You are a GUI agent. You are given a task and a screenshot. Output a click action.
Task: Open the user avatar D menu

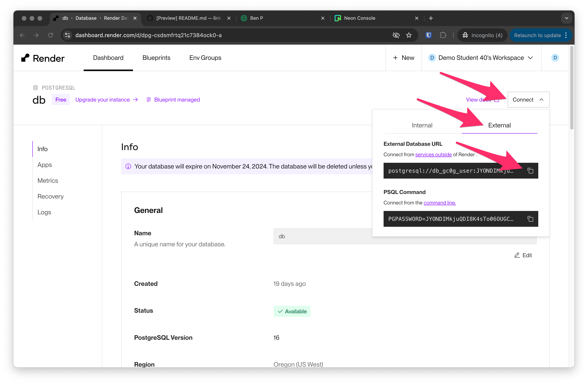coord(555,58)
